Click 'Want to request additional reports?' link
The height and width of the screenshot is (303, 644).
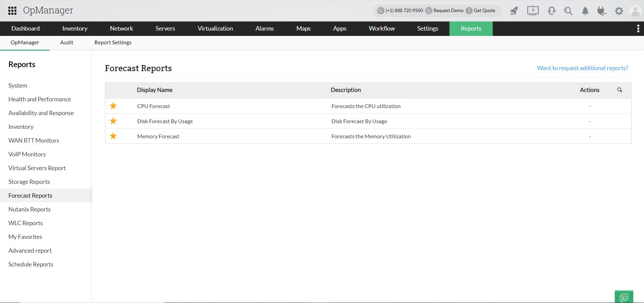tap(583, 68)
